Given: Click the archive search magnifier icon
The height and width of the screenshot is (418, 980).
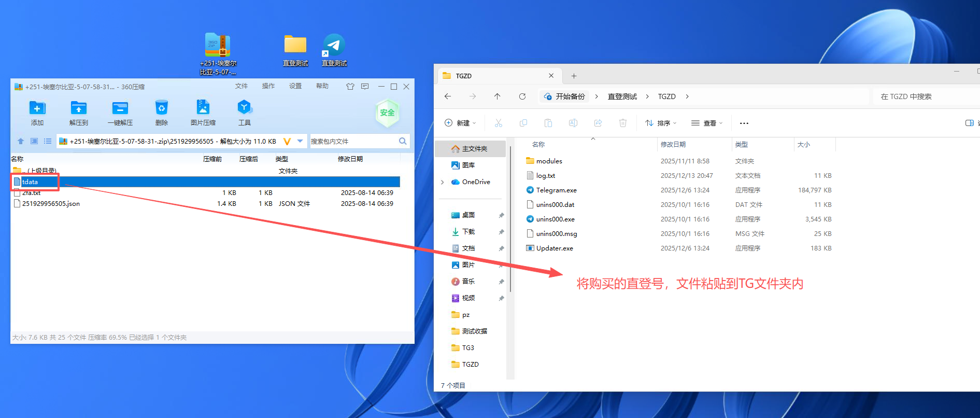Looking at the screenshot, I should pos(403,141).
